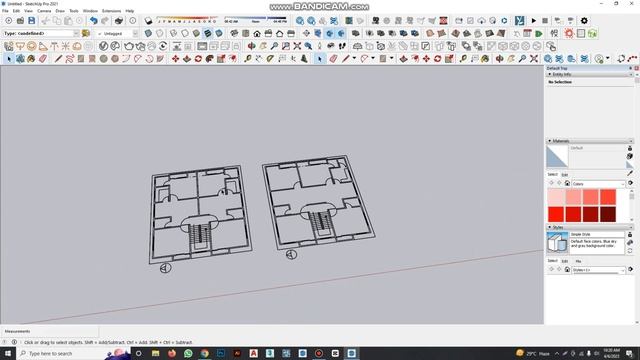
Task: Click the green play arrow icon
Action: coord(539,33)
